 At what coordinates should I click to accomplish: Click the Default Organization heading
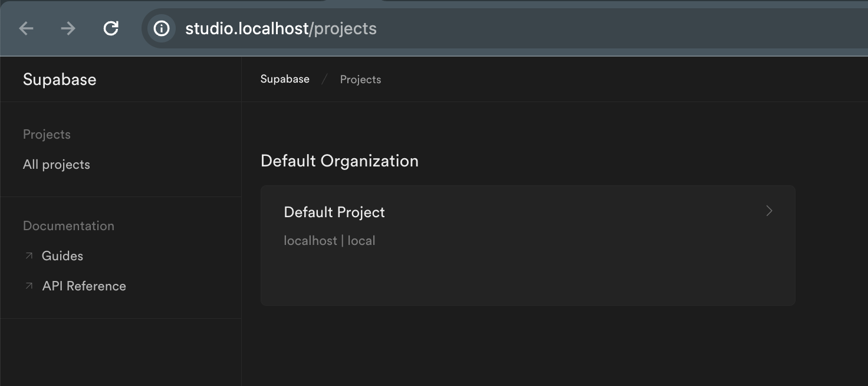click(340, 161)
